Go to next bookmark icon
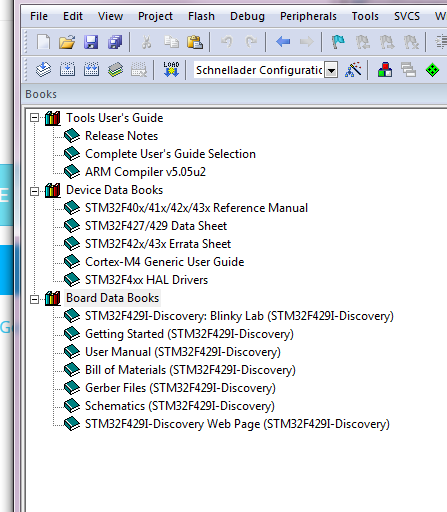Image resolution: width=447 pixels, height=512 pixels. (387, 42)
